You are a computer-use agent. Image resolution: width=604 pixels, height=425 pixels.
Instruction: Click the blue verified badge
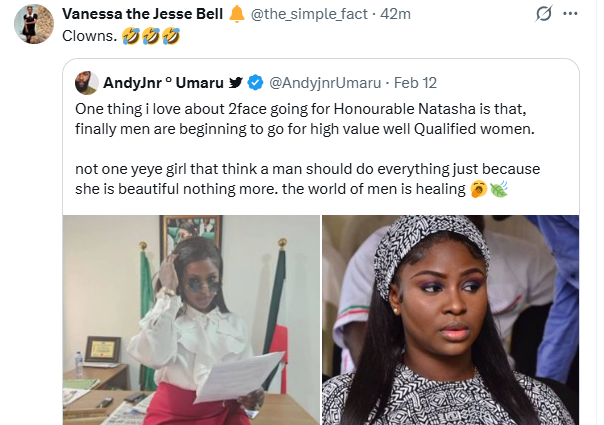pyautogui.click(x=254, y=83)
